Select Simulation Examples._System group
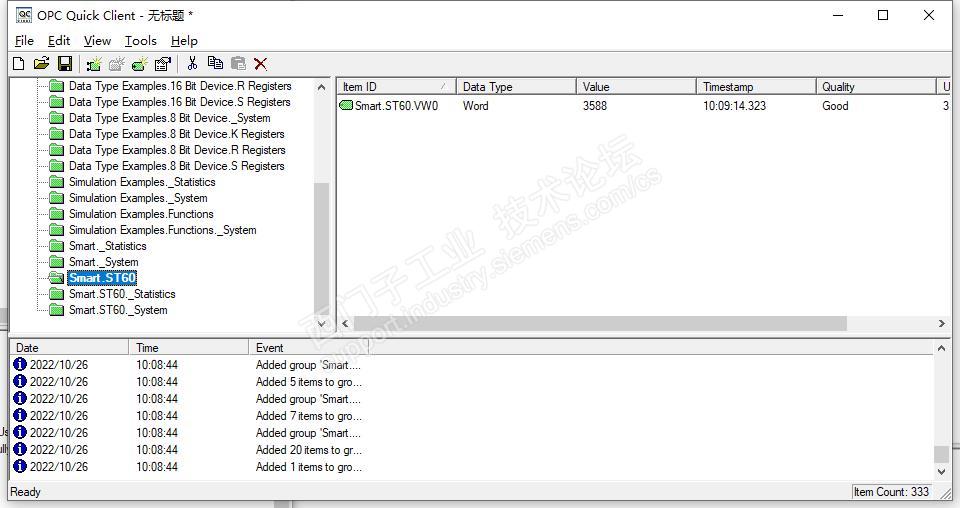Screen dimensions: 960x508 [x=138, y=198]
